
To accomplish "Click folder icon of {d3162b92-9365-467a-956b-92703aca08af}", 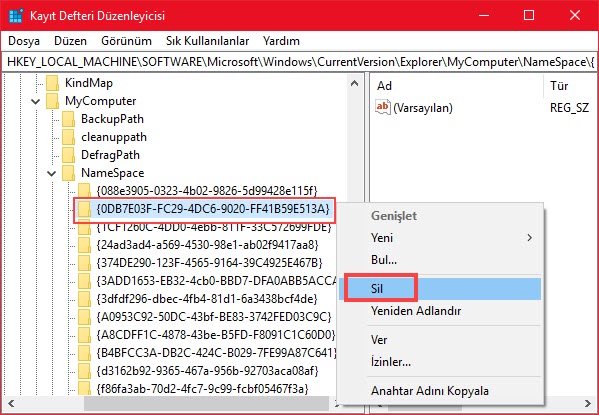I will 84,371.
